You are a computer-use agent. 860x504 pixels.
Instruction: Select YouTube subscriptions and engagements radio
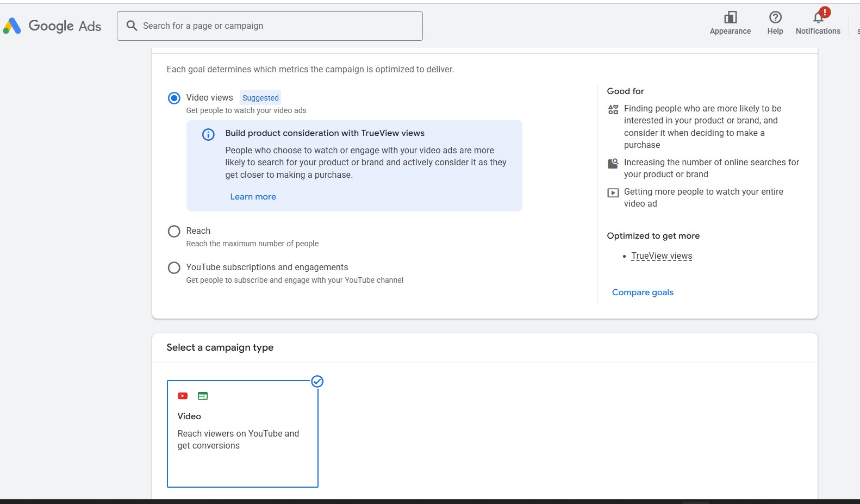174,267
